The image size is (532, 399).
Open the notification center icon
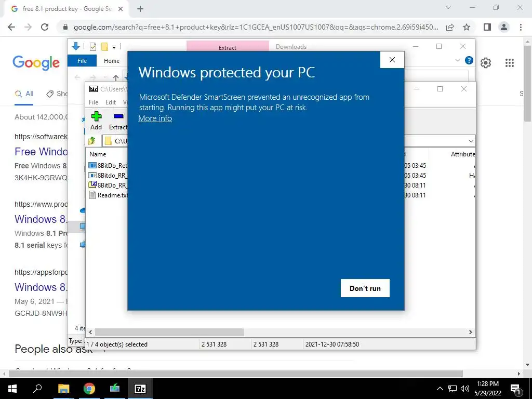516,389
